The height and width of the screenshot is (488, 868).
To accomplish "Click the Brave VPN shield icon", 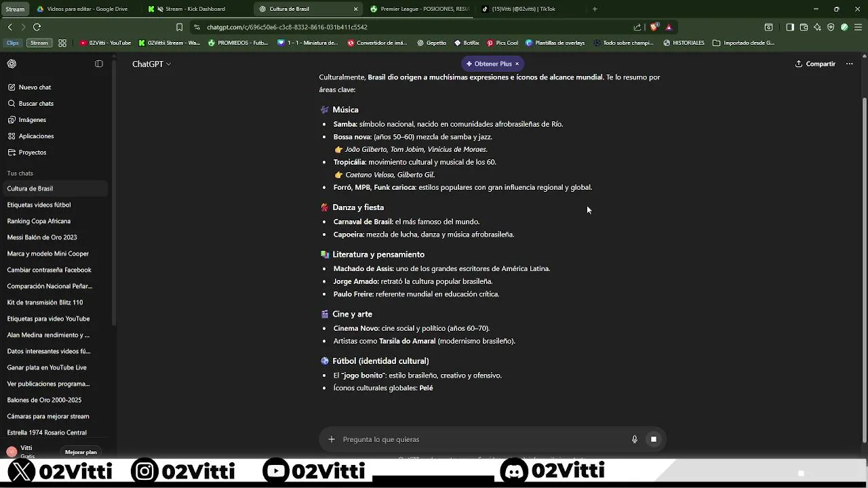I will pyautogui.click(x=831, y=27).
